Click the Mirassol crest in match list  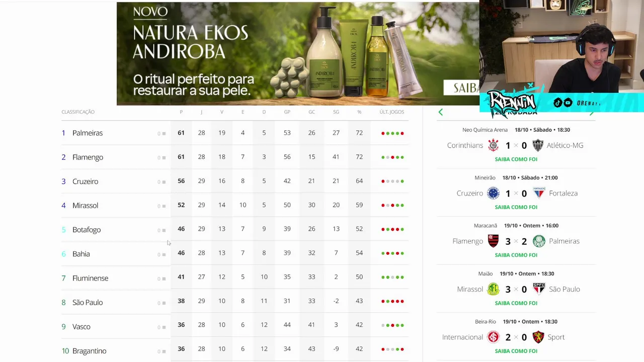[493, 289]
